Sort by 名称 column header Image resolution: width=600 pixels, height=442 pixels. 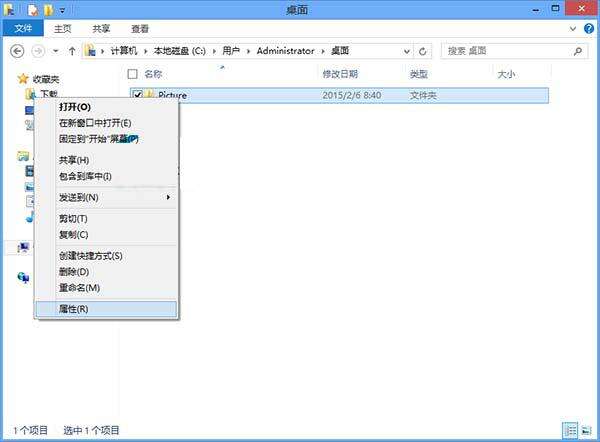(x=153, y=74)
